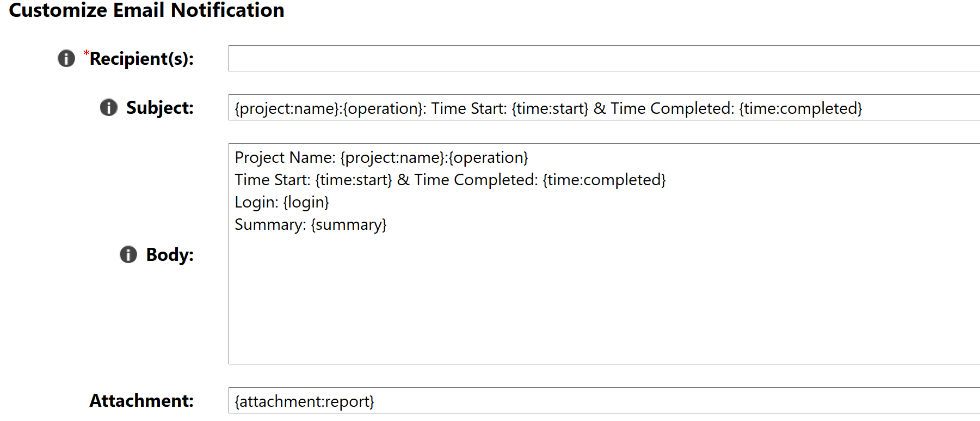Click the Customize Email Notification heading
This screenshot has height=421, width=980.
tap(148, 10)
